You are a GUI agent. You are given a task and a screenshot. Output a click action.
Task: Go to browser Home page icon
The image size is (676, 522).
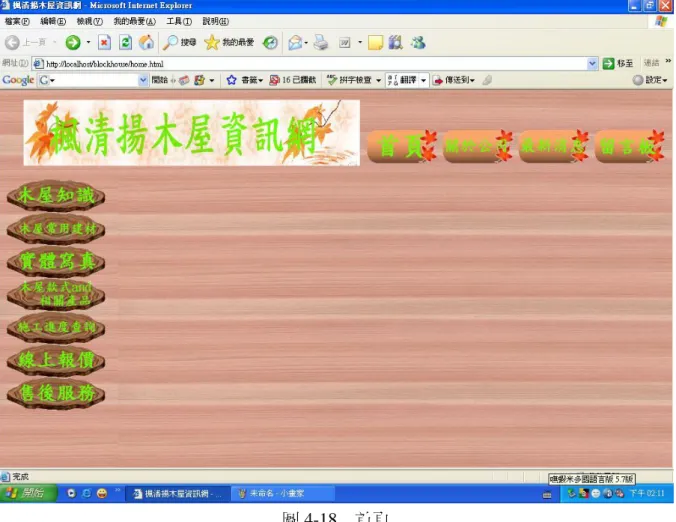click(x=146, y=42)
